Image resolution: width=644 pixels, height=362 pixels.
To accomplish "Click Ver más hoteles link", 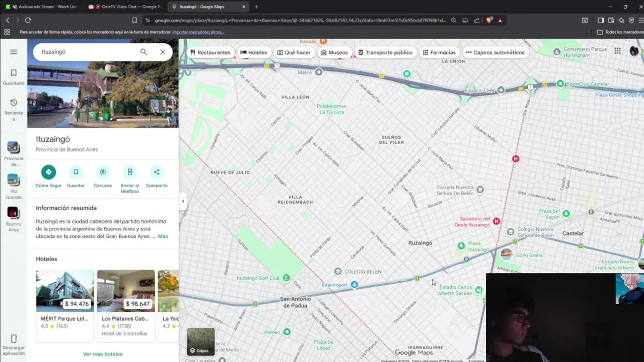I will pyautogui.click(x=103, y=354).
